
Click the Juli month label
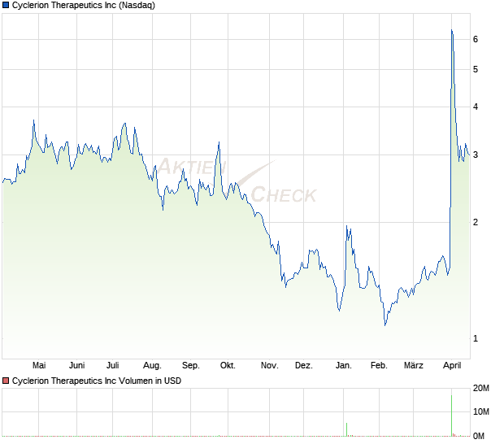point(113,366)
